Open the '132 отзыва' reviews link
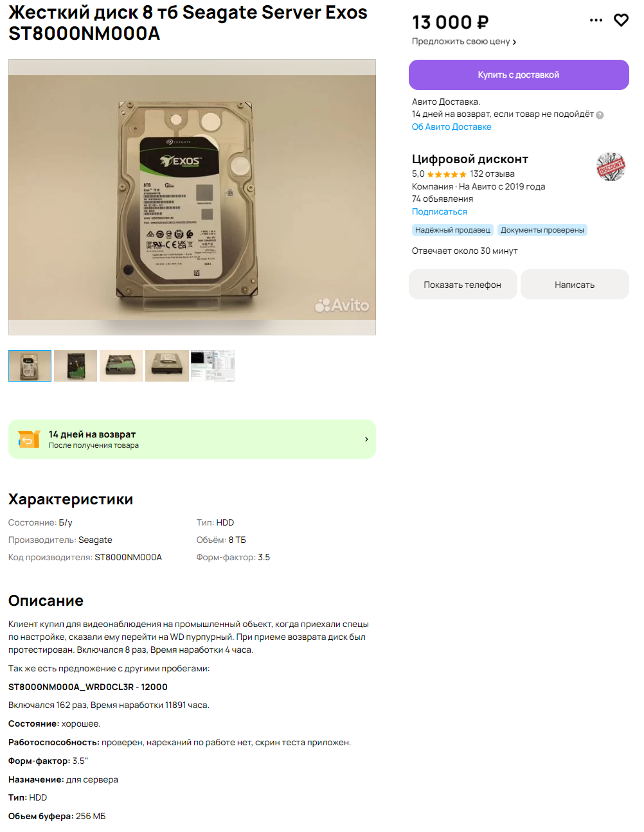The width and height of the screenshot is (644, 832). tap(492, 174)
